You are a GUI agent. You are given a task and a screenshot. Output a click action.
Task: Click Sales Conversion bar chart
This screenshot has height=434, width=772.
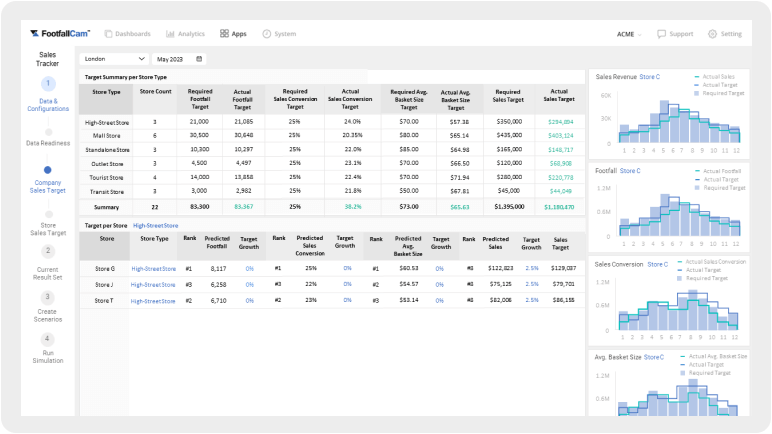click(x=678, y=310)
